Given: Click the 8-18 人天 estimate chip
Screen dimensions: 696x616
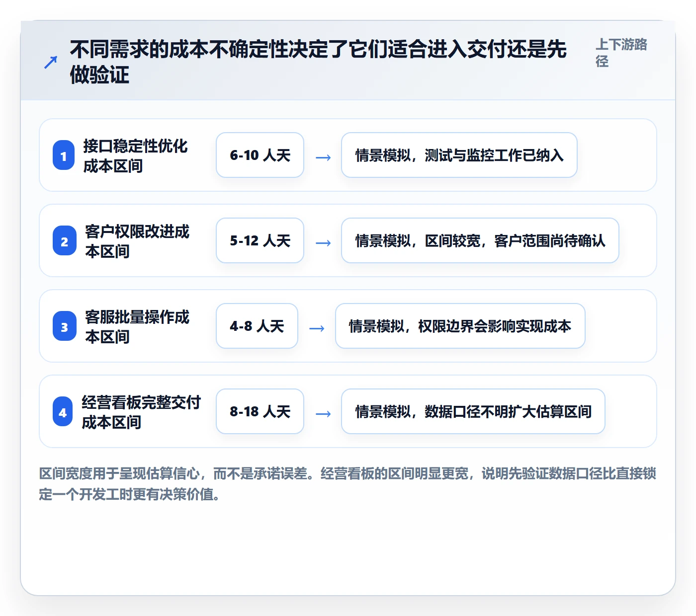Looking at the screenshot, I should tap(260, 411).
